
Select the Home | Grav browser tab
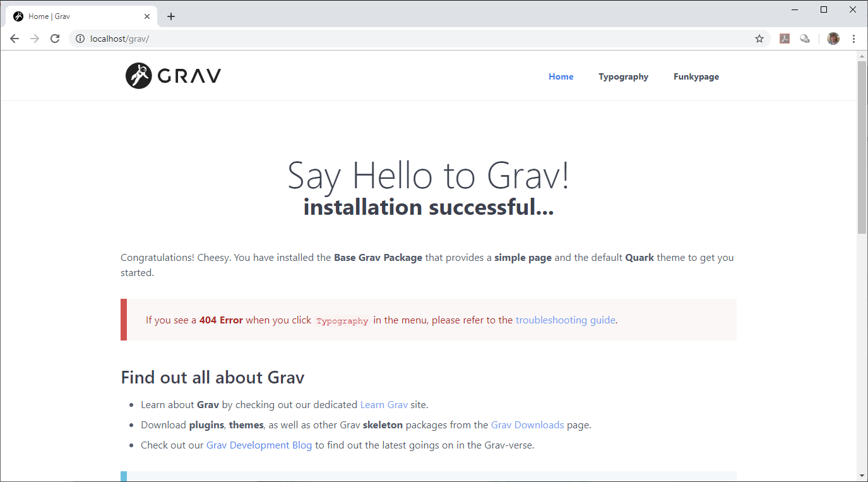click(81, 16)
